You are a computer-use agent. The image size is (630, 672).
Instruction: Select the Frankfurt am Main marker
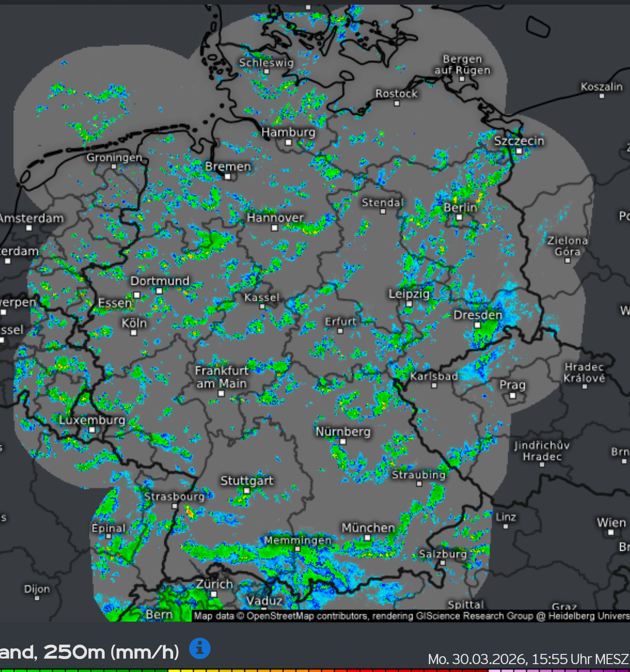click(221, 394)
